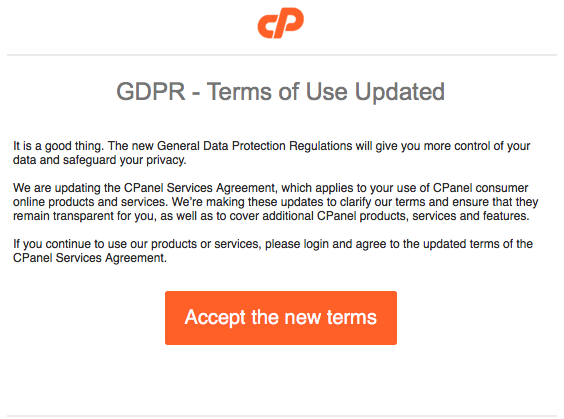Click the orange cPanel logo
Screen dimensions: 564x419
[x=281, y=23]
